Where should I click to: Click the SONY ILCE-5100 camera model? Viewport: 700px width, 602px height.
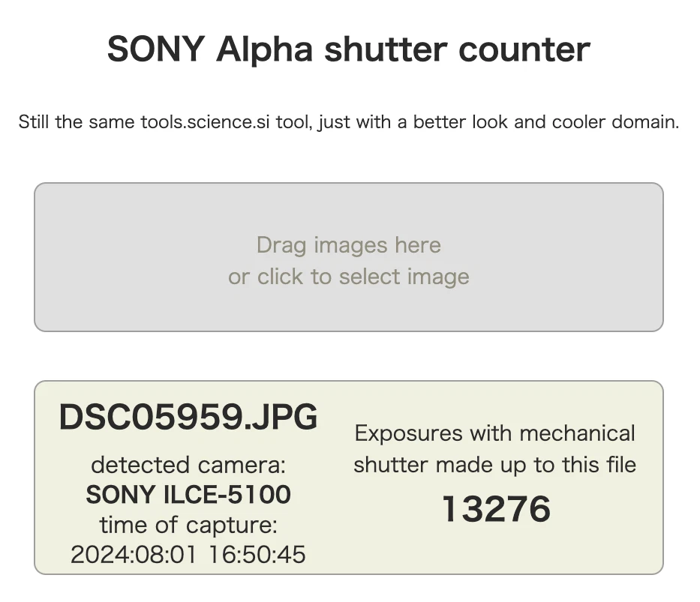188,495
